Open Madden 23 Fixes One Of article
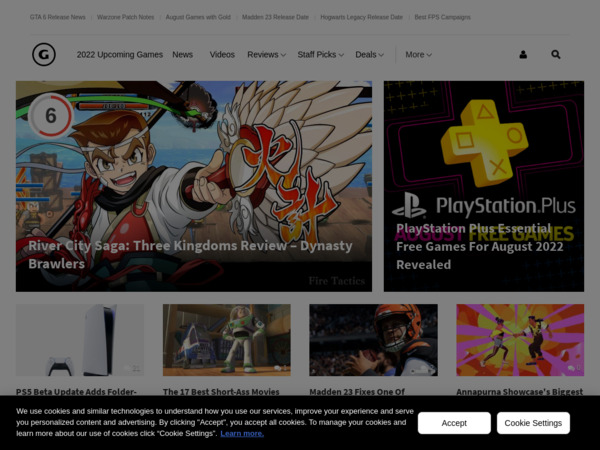 357,391
